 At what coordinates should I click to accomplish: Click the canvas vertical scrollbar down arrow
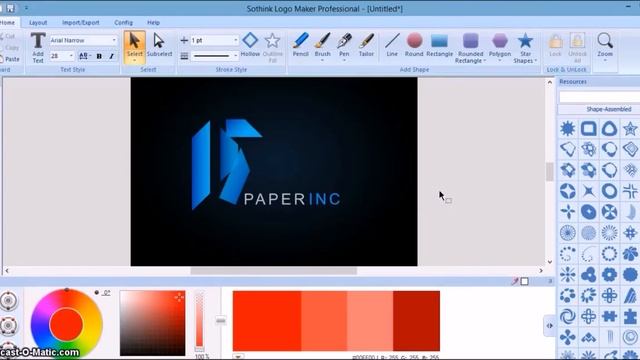click(x=550, y=262)
